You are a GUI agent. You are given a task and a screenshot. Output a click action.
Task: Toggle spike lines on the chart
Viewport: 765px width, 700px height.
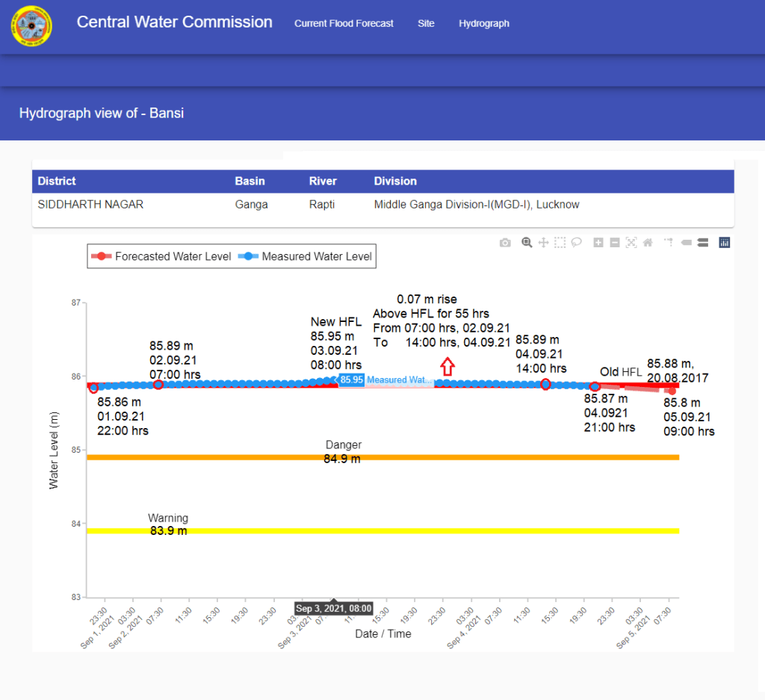669,243
